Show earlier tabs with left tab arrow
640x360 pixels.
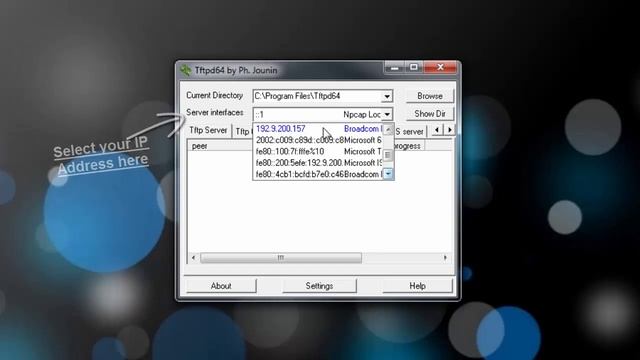pyautogui.click(x=437, y=130)
